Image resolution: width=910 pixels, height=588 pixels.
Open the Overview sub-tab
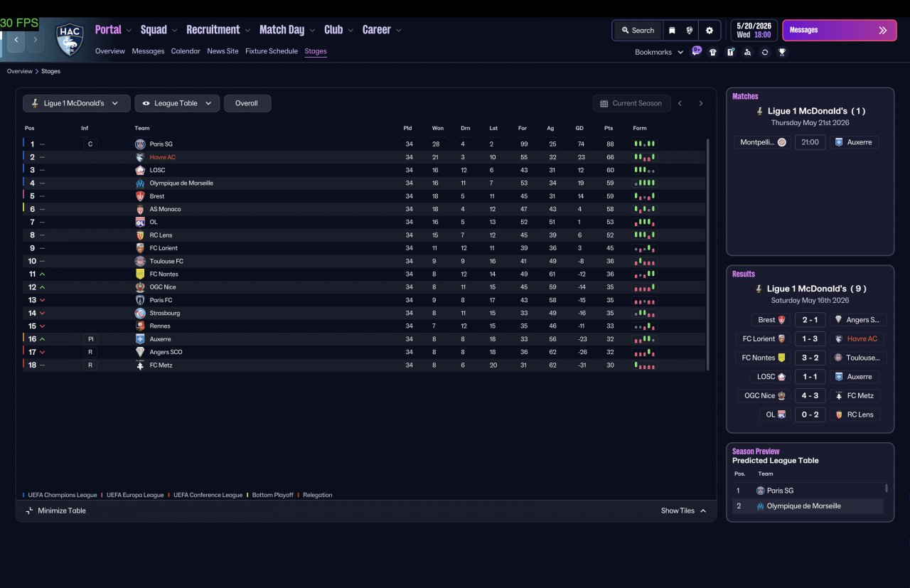[x=110, y=51]
